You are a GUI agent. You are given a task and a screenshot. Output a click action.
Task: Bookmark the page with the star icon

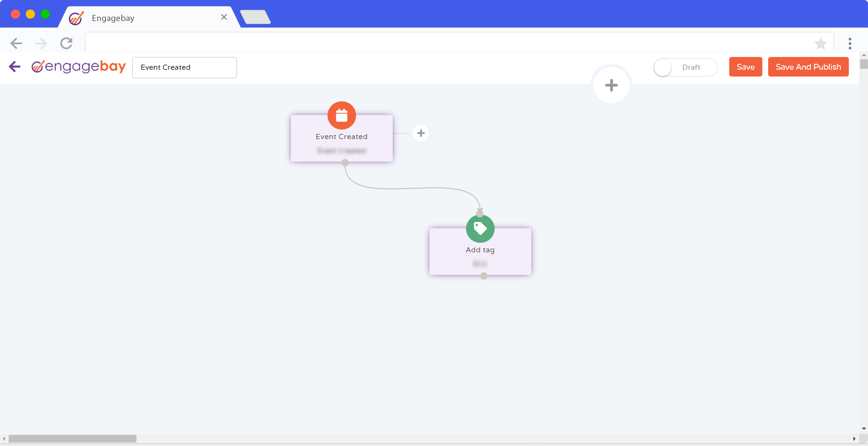click(821, 43)
